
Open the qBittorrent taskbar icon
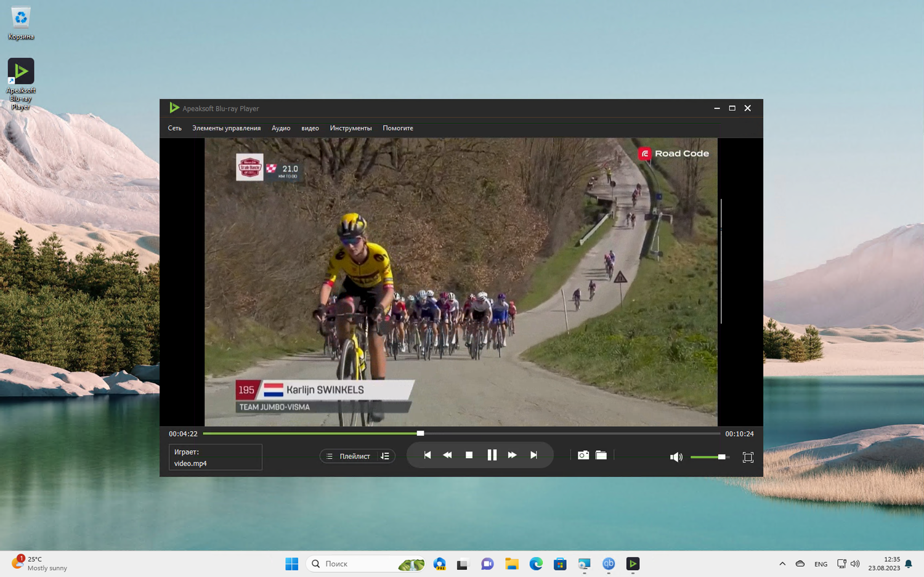pos(609,563)
